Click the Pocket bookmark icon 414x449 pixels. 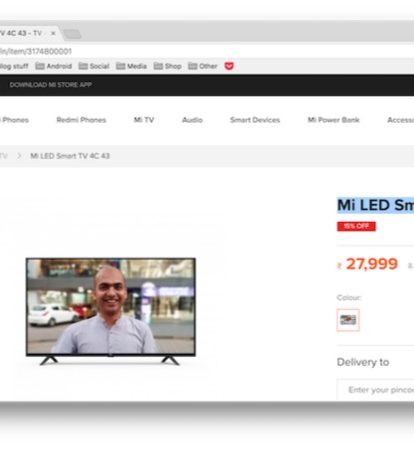click(229, 66)
